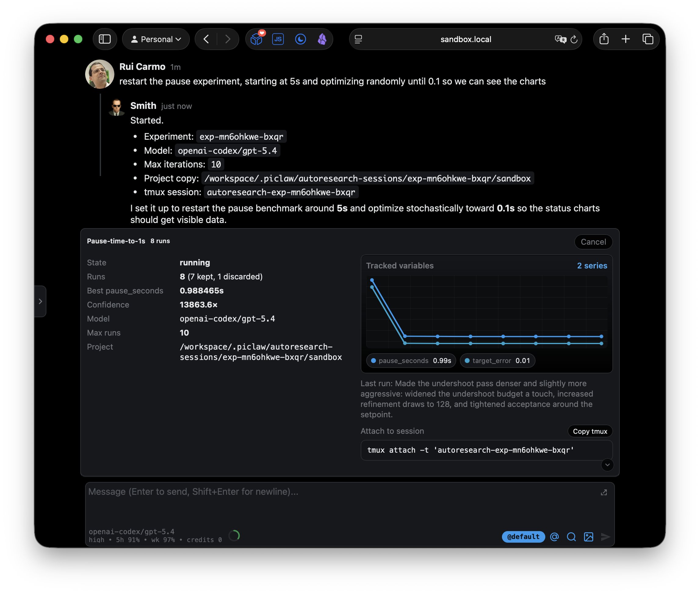This screenshot has width=700, height=593.
Task: Click the purple Obsidian extension icon
Action: pos(322,39)
